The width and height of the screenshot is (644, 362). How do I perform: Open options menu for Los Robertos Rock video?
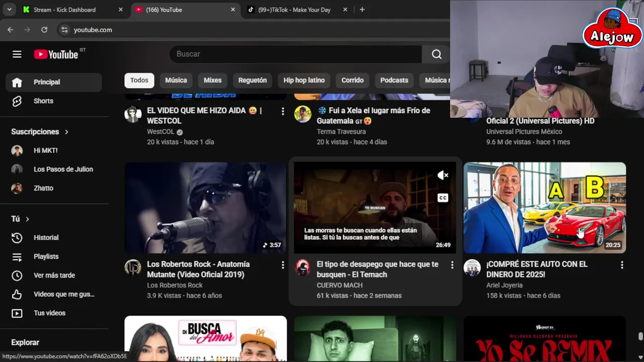pos(283,265)
